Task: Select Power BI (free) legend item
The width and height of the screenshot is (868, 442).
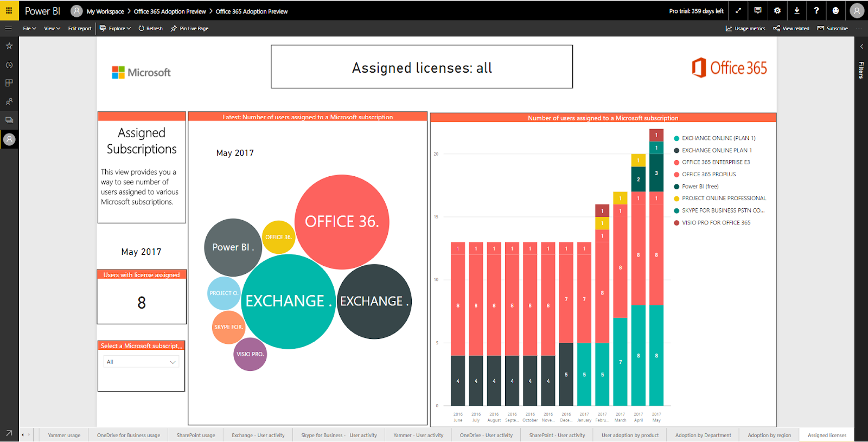Action: pos(696,187)
